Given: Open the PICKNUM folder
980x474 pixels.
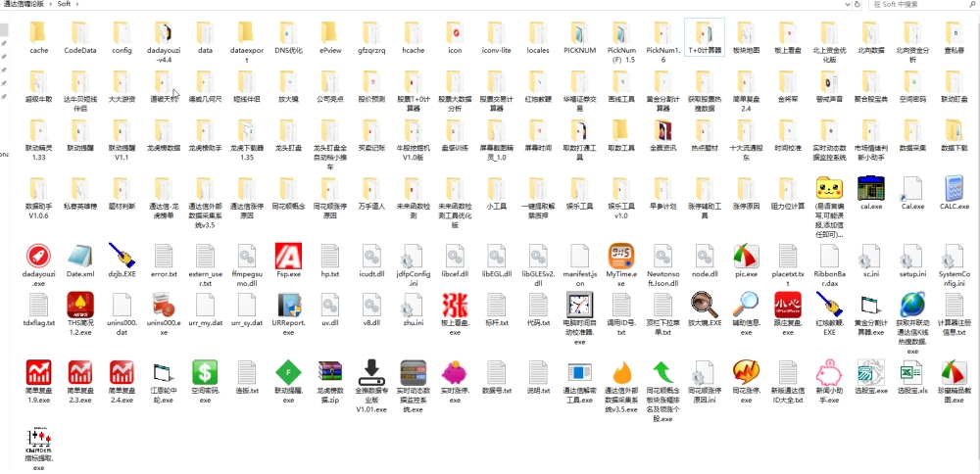Looking at the screenshot, I should pos(579,32).
